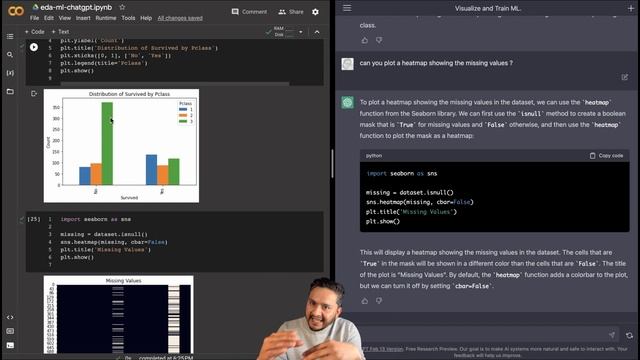Open the Variables sidebar icon

click(x=10, y=73)
